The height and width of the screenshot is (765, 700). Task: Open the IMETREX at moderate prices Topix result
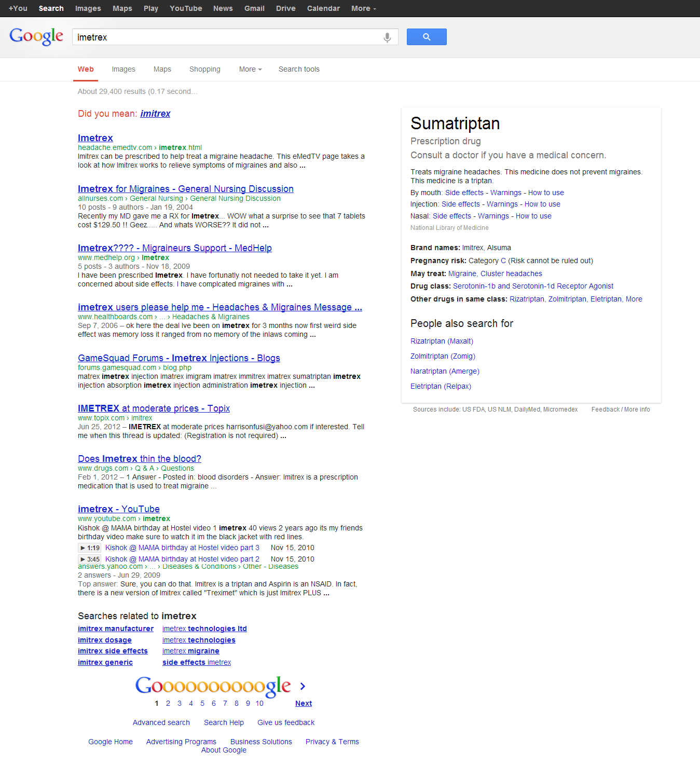[154, 408]
